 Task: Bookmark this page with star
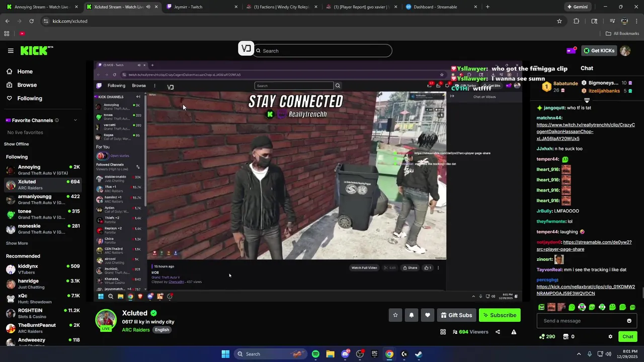(x=559, y=21)
